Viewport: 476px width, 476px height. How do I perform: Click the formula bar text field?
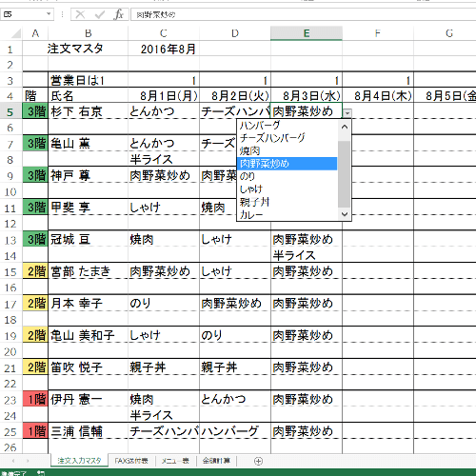click(303, 14)
